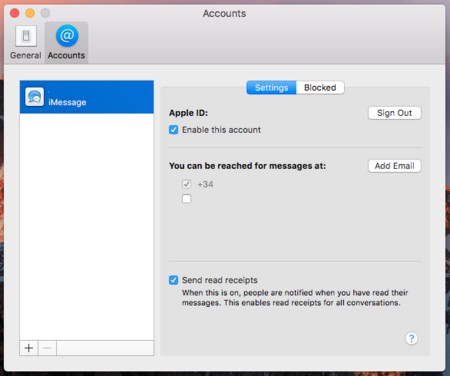Remove account with the minus button
The height and width of the screenshot is (376, 450).
pyautogui.click(x=47, y=348)
